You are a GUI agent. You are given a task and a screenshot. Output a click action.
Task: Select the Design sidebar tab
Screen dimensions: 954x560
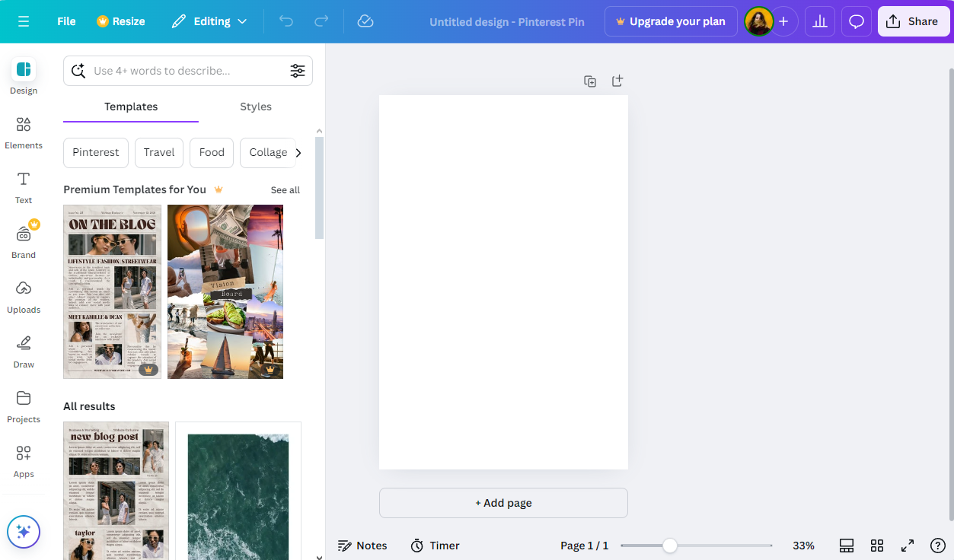click(24, 77)
